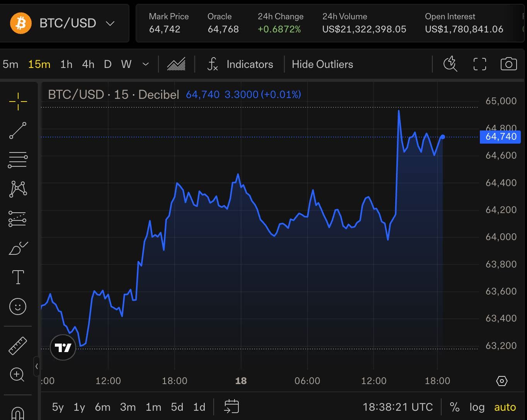This screenshot has height=420, width=527.
Task: Switch to the 1h timeframe
Action: pyautogui.click(x=66, y=64)
